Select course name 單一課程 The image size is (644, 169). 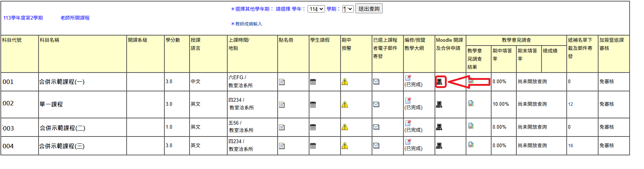click(x=51, y=105)
